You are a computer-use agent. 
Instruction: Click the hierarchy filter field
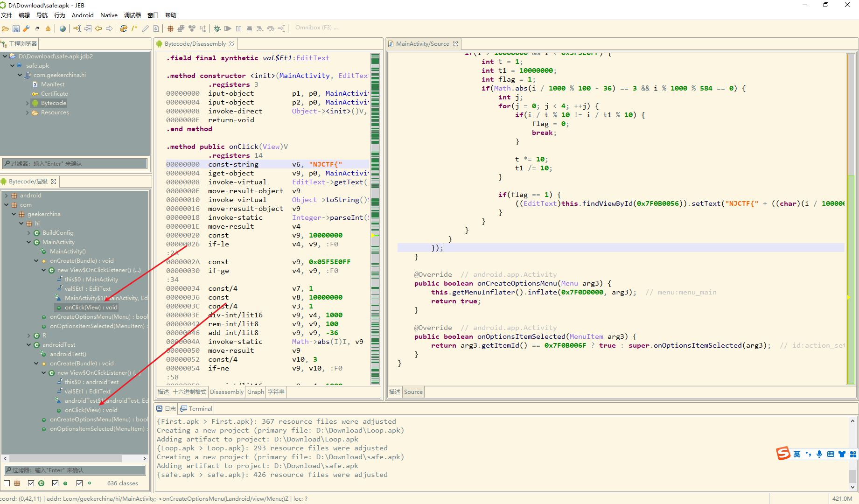(x=75, y=470)
